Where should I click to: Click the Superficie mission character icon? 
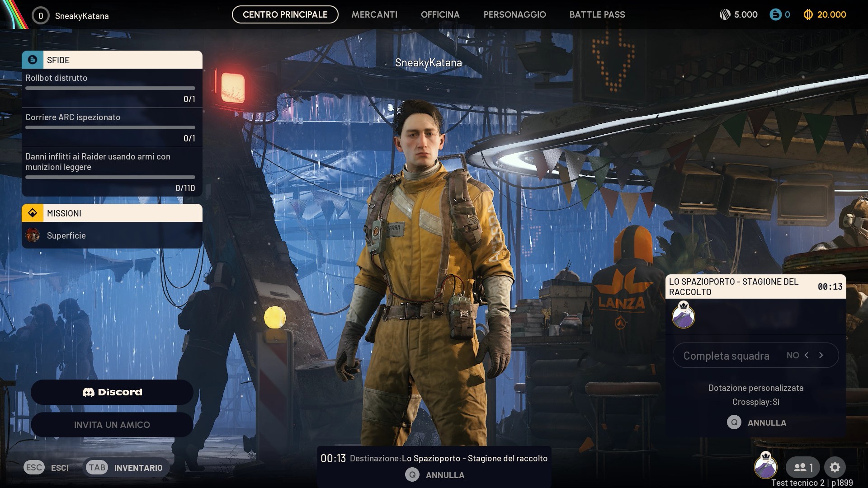tap(33, 235)
